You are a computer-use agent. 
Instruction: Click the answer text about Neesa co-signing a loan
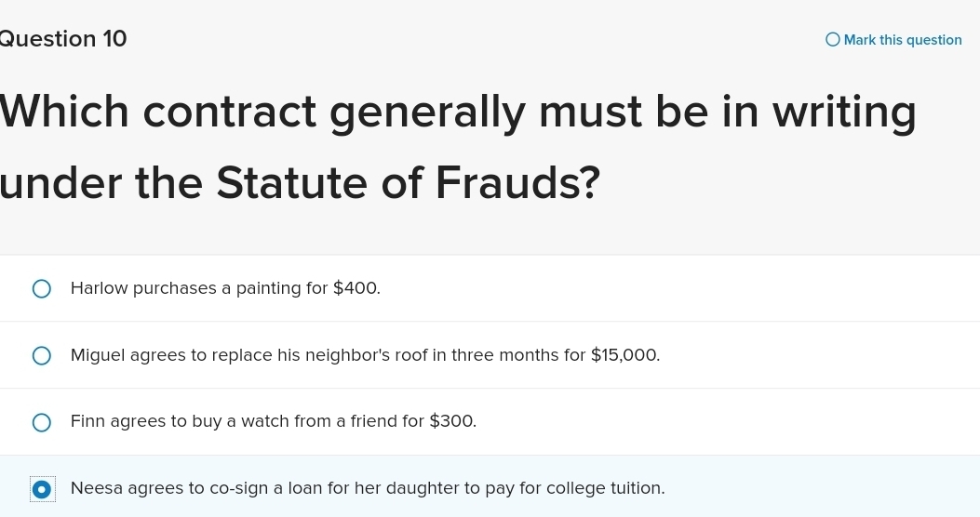click(x=368, y=488)
